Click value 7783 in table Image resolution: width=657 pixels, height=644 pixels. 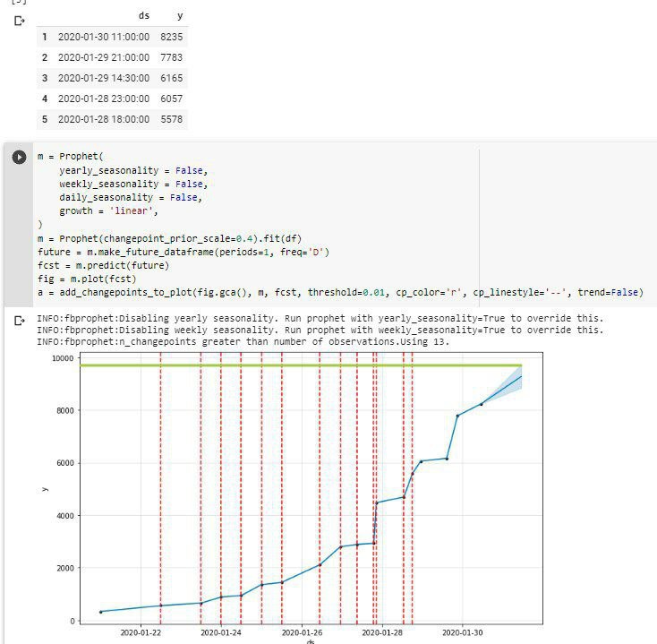tap(171, 57)
